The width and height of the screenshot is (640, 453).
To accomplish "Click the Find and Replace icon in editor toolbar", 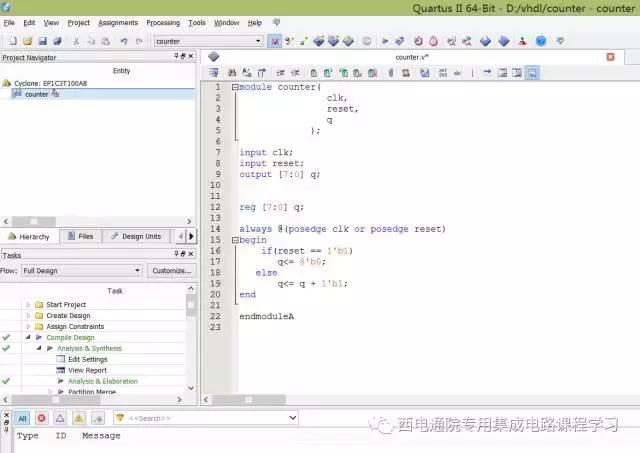I will 247,73.
